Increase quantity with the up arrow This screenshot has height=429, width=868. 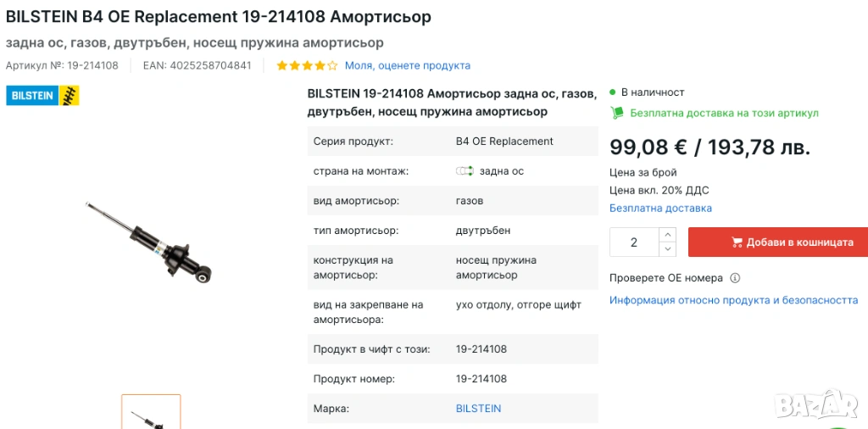click(667, 235)
